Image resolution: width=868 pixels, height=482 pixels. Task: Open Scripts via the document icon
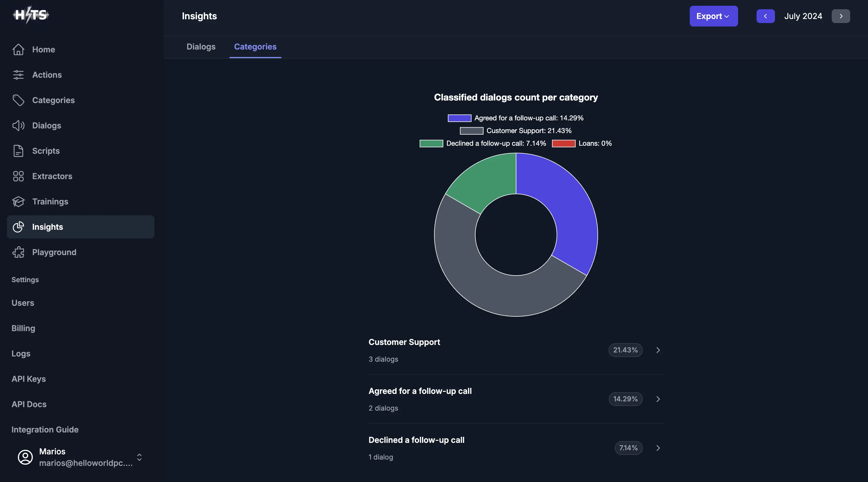pyautogui.click(x=18, y=151)
